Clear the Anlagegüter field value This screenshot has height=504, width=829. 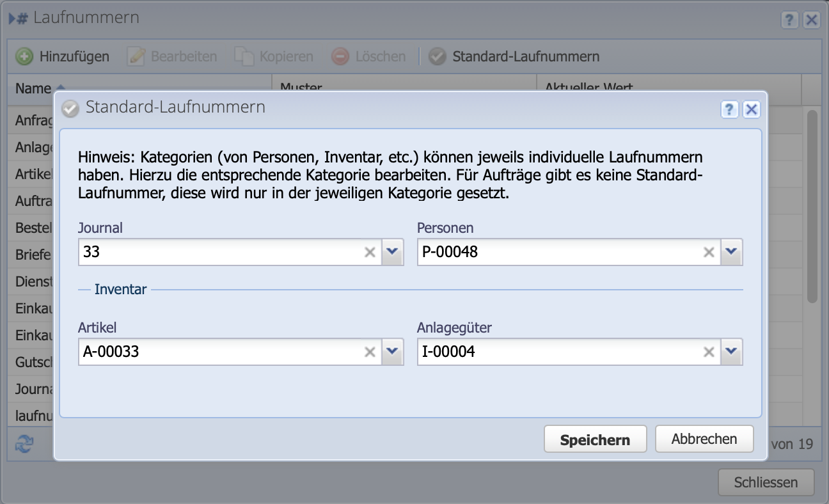(x=709, y=352)
